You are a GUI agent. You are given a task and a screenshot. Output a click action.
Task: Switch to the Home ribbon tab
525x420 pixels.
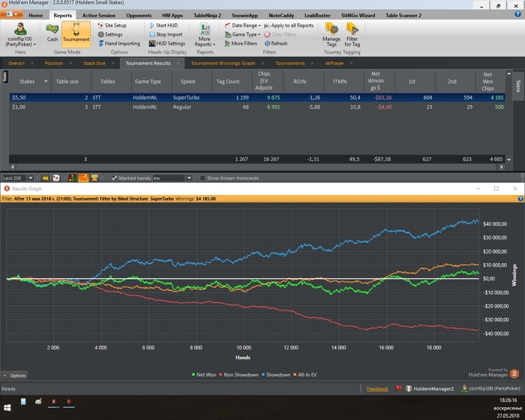[35, 16]
